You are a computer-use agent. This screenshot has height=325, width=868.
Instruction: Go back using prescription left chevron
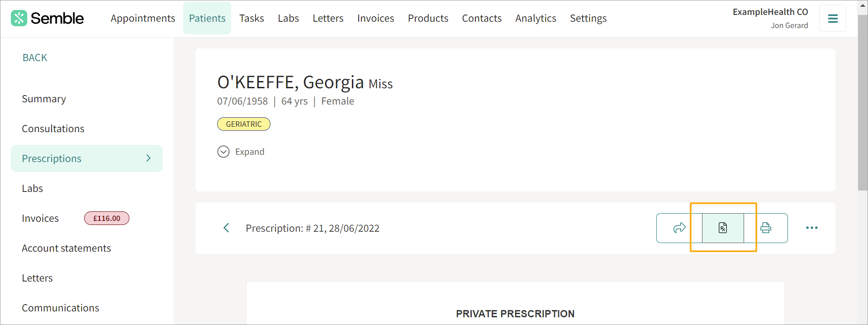pos(227,228)
